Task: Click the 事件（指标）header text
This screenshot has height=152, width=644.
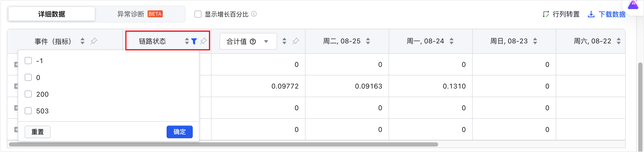Action: click(x=53, y=41)
